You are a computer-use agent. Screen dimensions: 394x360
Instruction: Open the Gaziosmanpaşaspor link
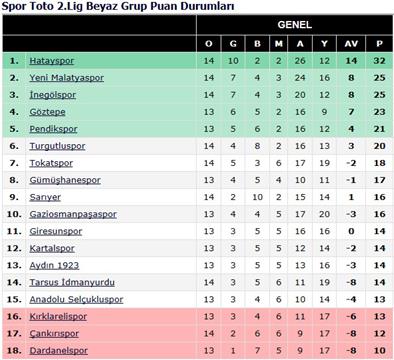[73, 214]
